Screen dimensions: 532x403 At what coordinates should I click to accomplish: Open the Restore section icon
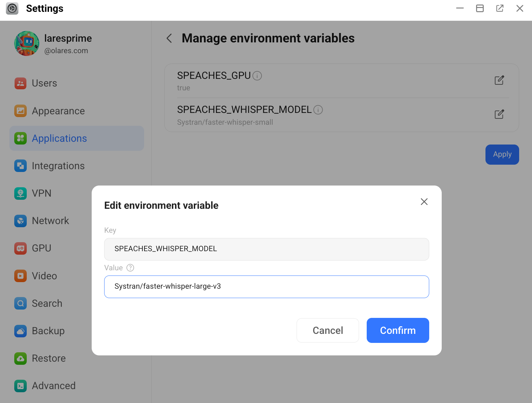20,358
